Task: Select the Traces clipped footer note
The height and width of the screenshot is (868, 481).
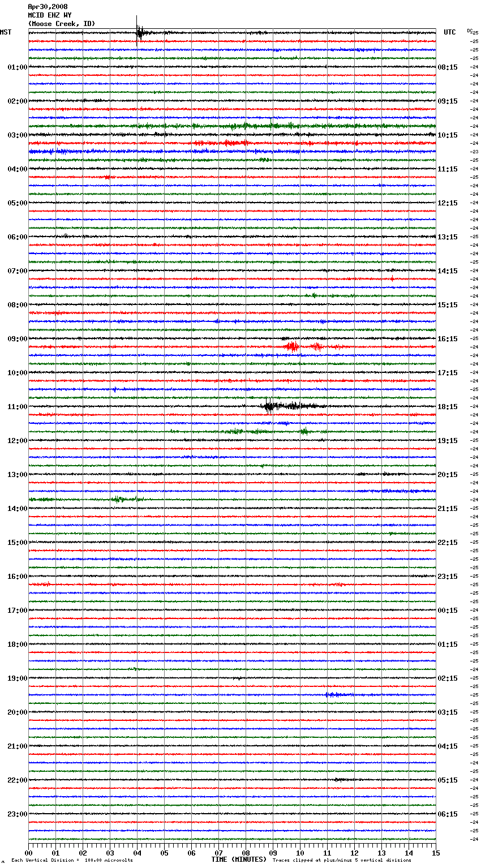Action: tap(342, 861)
